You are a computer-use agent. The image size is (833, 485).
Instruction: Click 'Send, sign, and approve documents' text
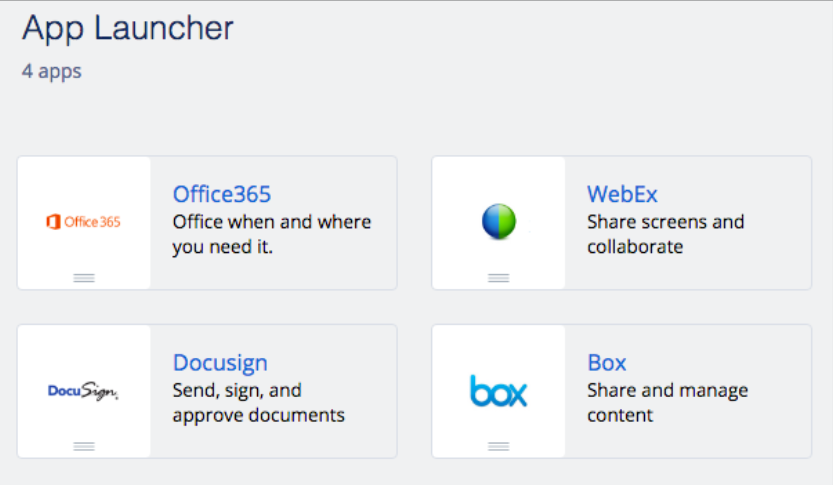258,403
